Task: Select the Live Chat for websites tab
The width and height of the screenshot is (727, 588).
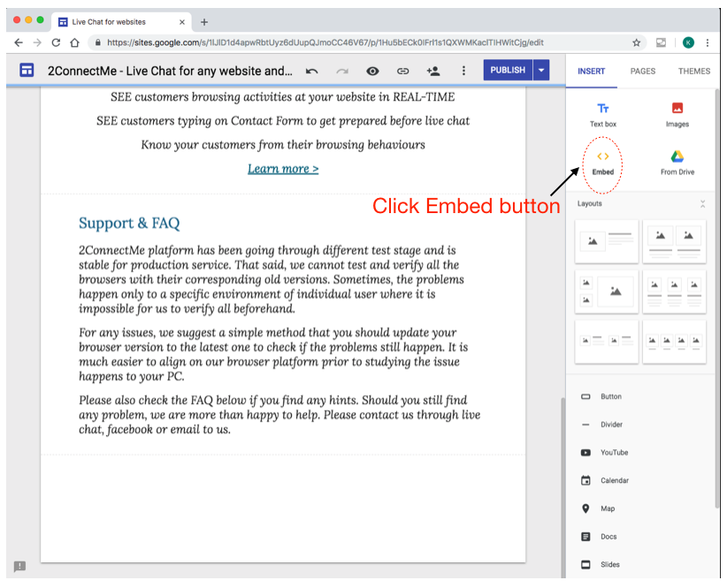Action: (121, 22)
